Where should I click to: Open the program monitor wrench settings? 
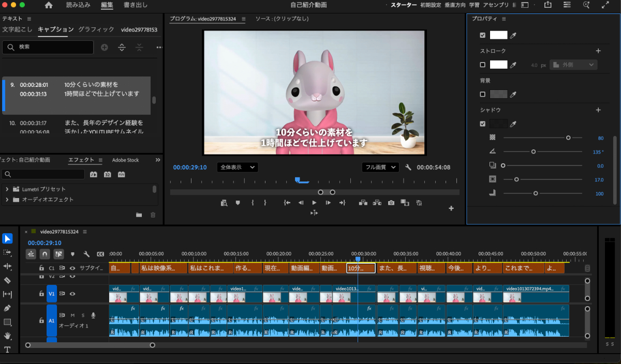click(x=408, y=168)
